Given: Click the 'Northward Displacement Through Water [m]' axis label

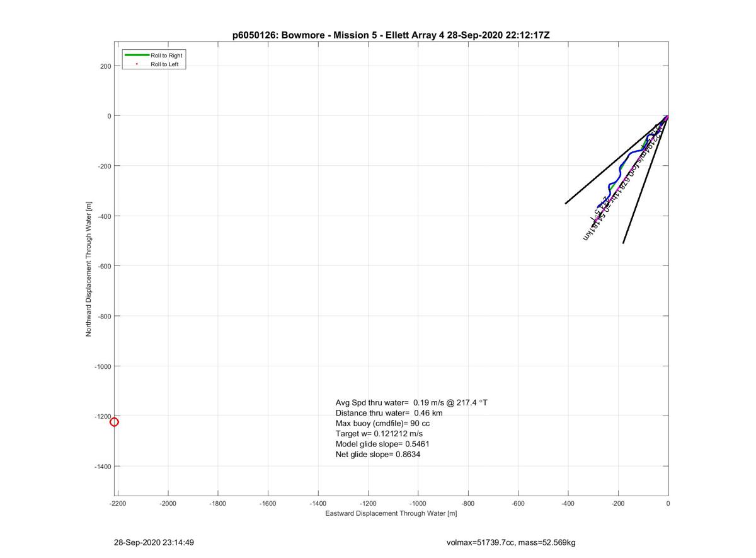Looking at the screenshot, I should [x=89, y=269].
